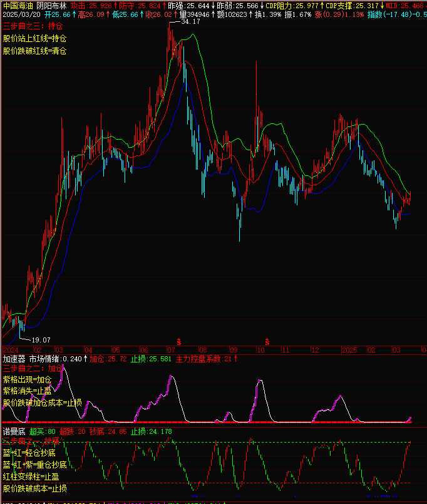Select the close price 收26.02
This screenshot has width=427, height=504.
coord(159,14)
